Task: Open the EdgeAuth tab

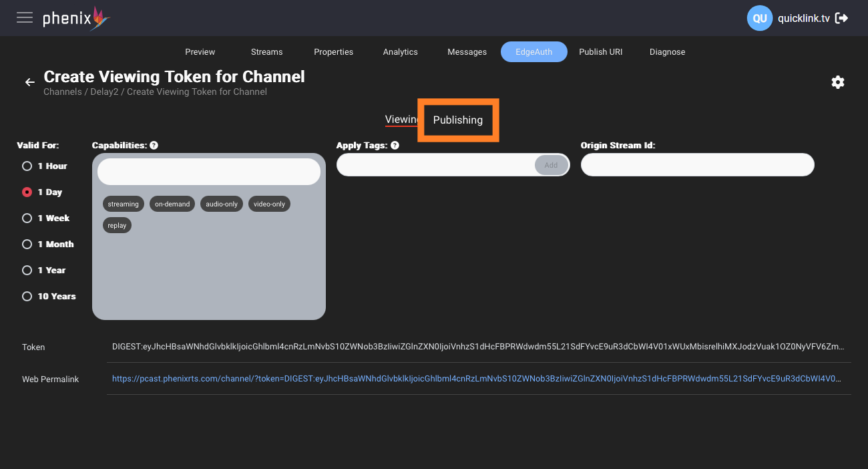Action: (534, 51)
